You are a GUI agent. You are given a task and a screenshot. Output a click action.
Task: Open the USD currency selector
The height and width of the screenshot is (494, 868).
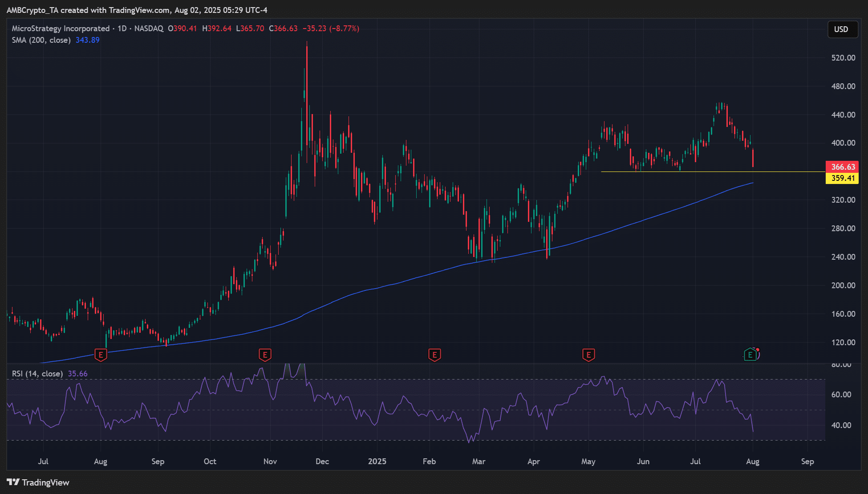[841, 29]
